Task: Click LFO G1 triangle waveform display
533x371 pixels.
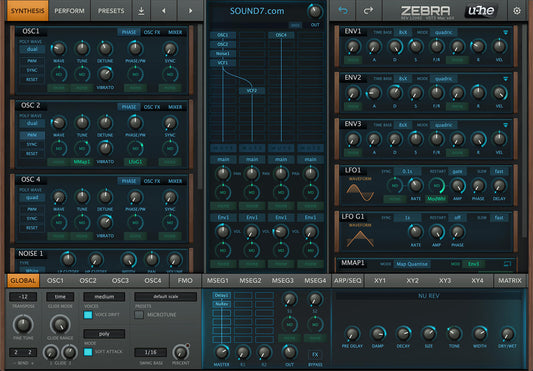Action: pyautogui.click(x=360, y=239)
